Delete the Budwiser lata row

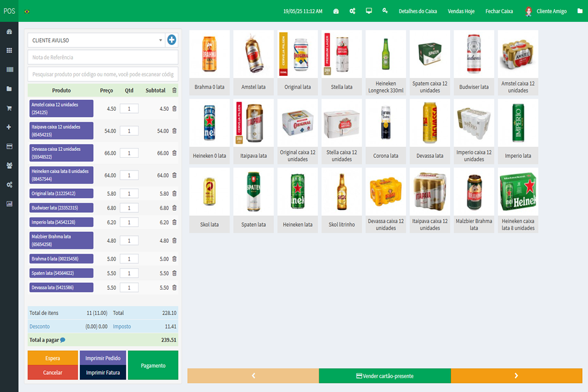[175, 208]
